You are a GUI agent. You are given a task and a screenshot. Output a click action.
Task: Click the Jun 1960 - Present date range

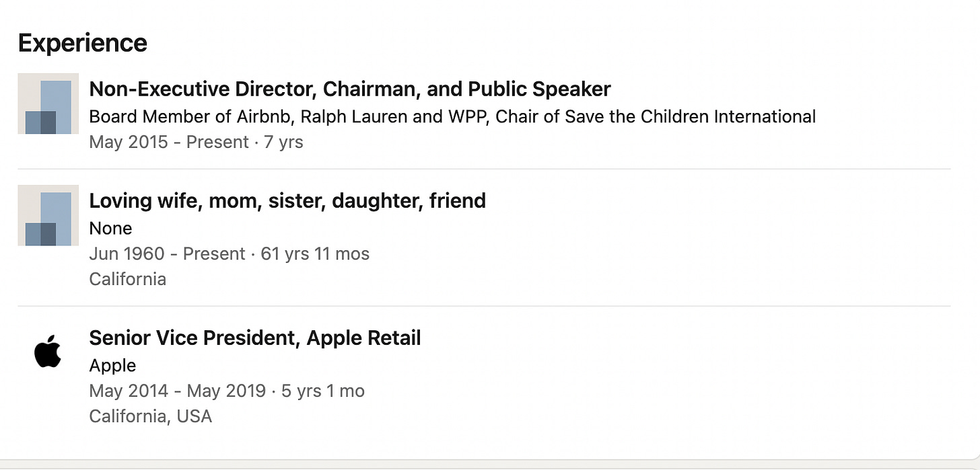(167, 253)
